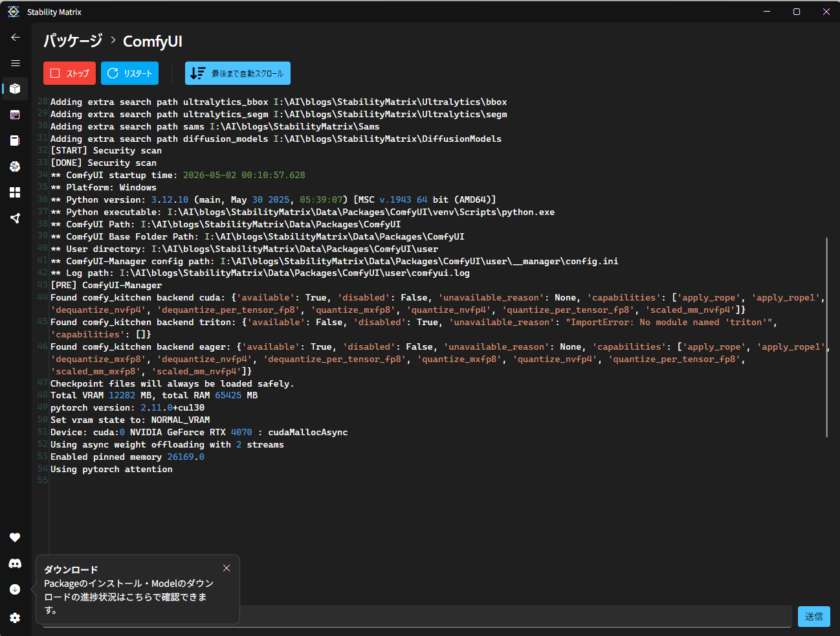
Task: Click the 'User directory' log line
Action: [245, 249]
